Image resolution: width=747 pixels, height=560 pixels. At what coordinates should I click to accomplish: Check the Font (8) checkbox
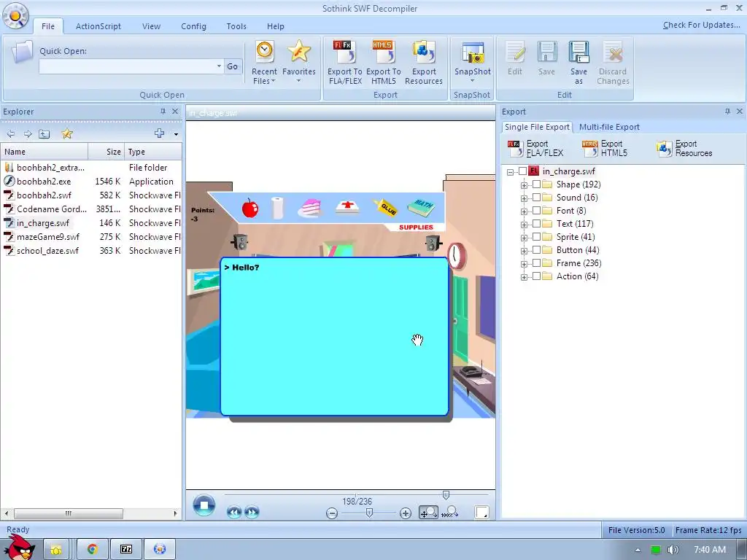[x=536, y=211]
